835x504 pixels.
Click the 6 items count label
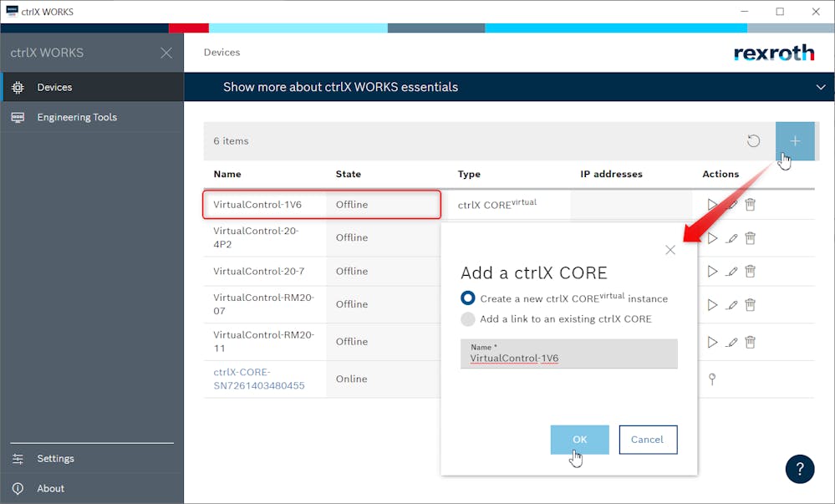[x=232, y=141]
